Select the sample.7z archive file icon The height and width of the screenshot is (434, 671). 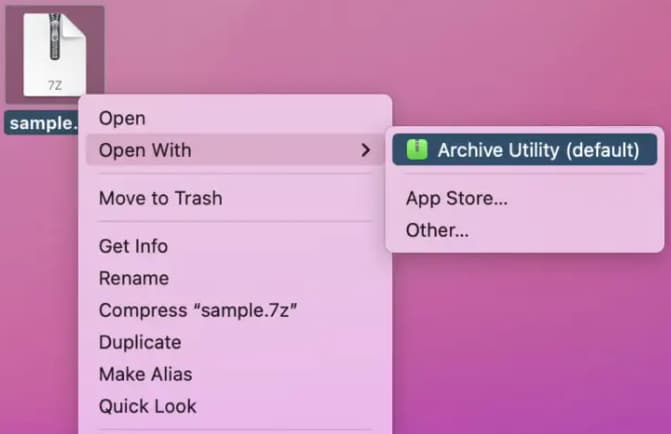(x=55, y=54)
